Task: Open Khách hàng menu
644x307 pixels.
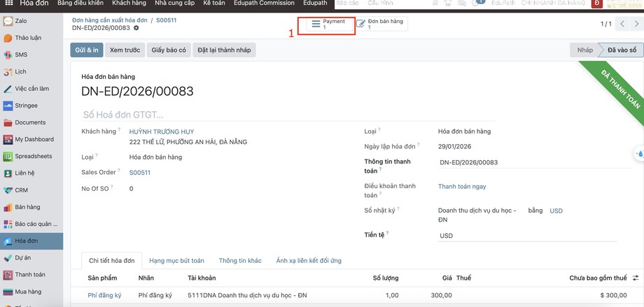Action: (129, 3)
